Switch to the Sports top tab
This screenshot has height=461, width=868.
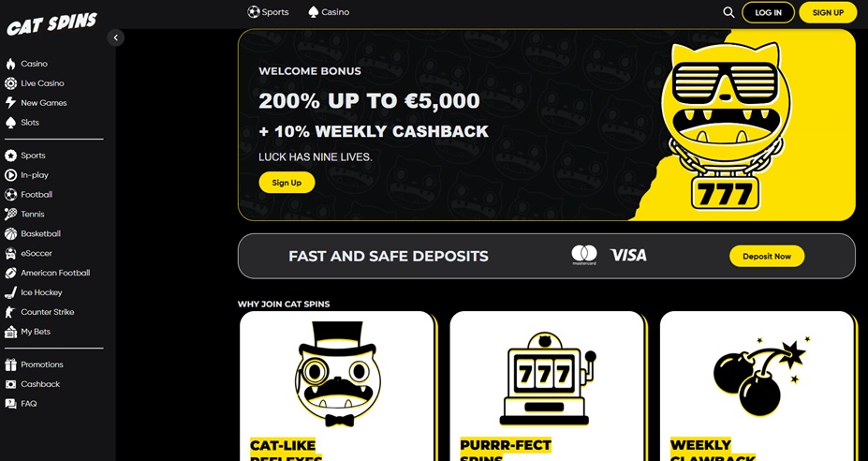269,11
